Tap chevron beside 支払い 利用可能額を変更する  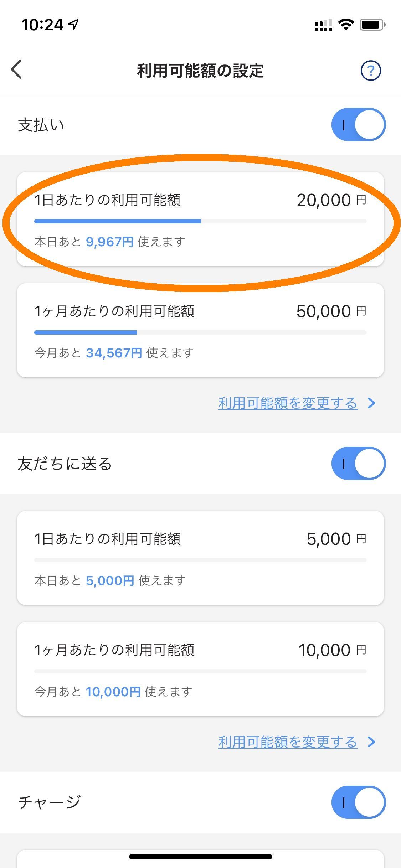(x=371, y=403)
